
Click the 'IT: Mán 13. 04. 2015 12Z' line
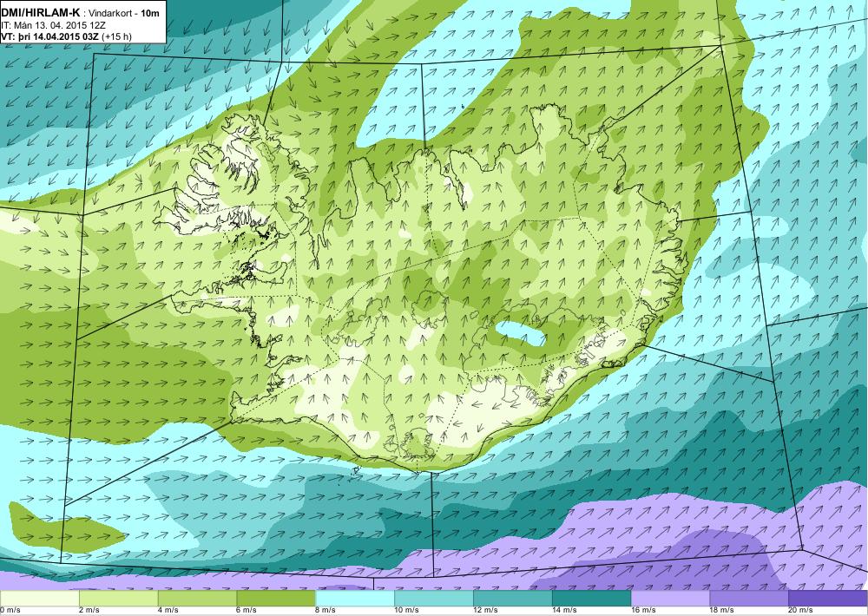[52, 25]
